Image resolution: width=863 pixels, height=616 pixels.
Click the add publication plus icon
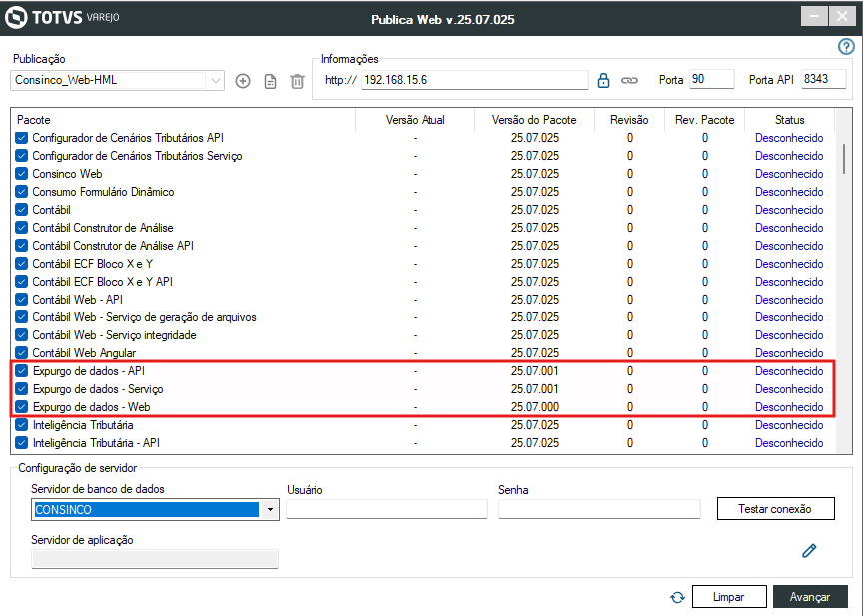tap(243, 81)
